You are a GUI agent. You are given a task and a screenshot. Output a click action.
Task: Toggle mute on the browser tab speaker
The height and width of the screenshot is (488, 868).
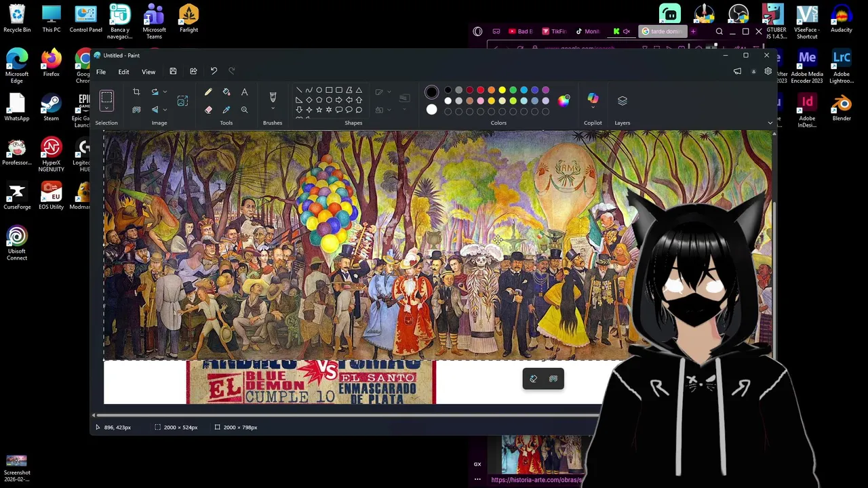point(626,31)
